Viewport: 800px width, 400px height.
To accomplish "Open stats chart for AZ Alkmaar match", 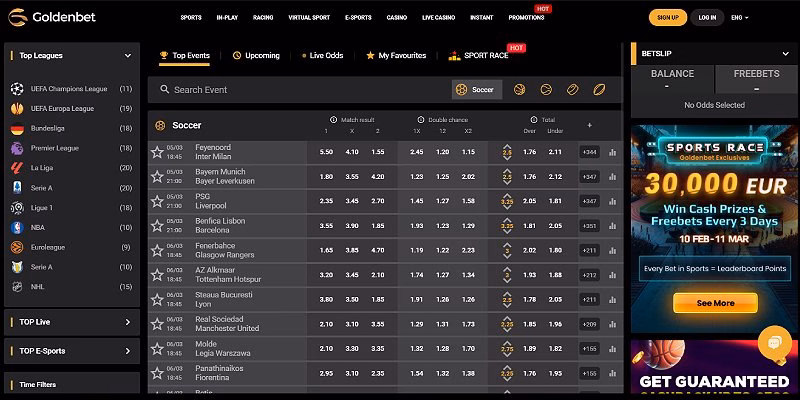I will pyautogui.click(x=612, y=275).
